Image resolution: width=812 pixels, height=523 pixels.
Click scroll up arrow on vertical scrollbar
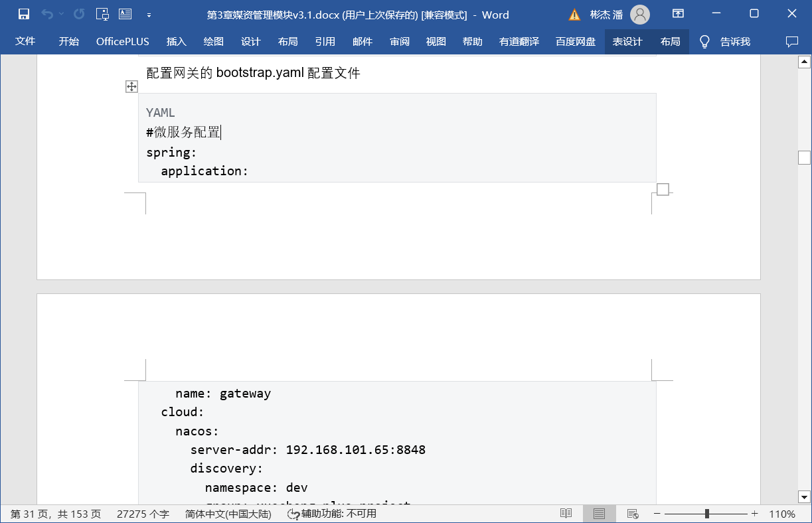[804, 62]
